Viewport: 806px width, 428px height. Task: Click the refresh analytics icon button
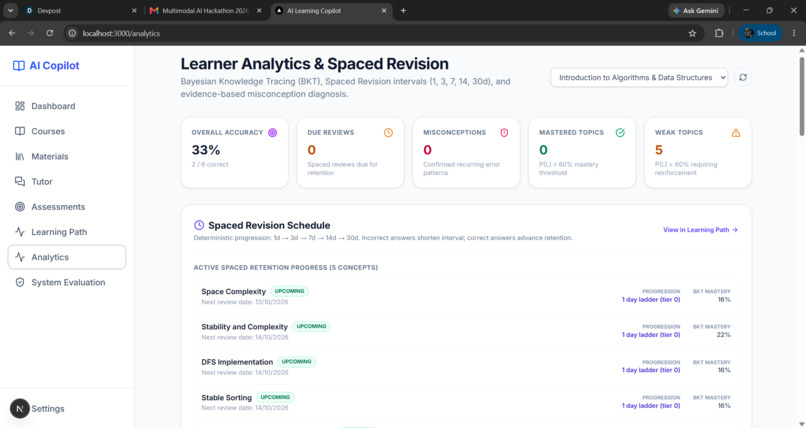click(743, 78)
